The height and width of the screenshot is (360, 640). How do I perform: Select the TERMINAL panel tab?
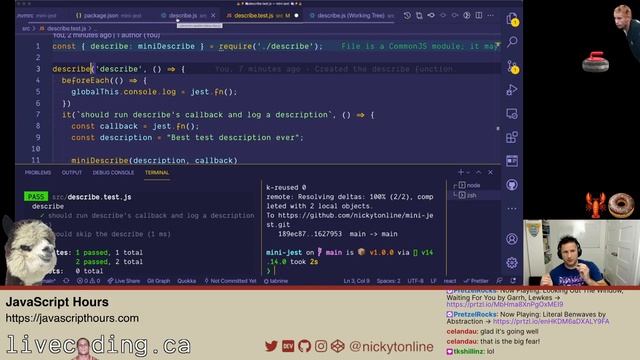click(157, 173)
